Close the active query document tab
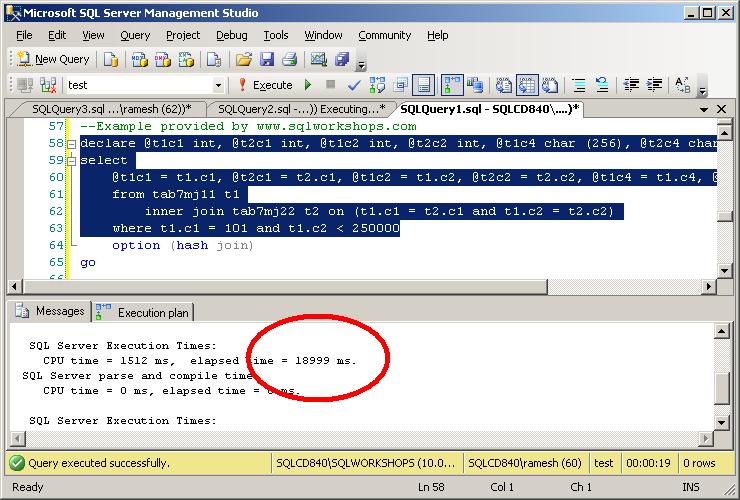 pos(722,109)
